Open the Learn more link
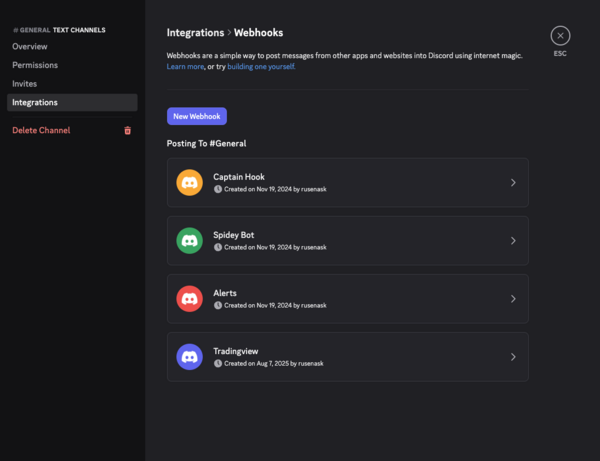Image resolution: width=600 pixels, height=461 pixels. (x=185, y=67)
